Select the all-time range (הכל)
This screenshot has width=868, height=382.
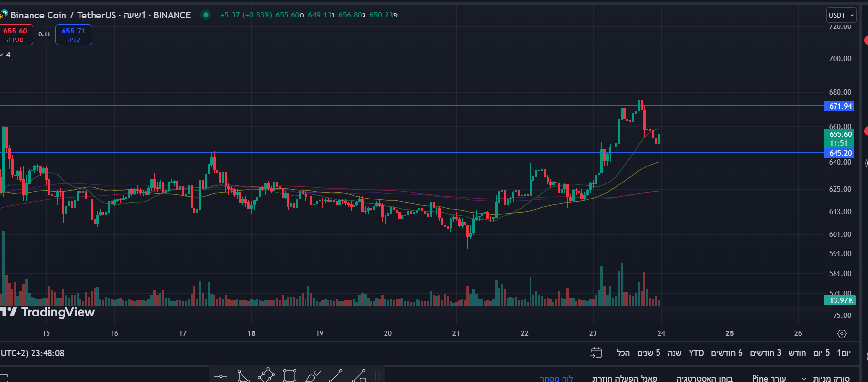click(623, 353)
